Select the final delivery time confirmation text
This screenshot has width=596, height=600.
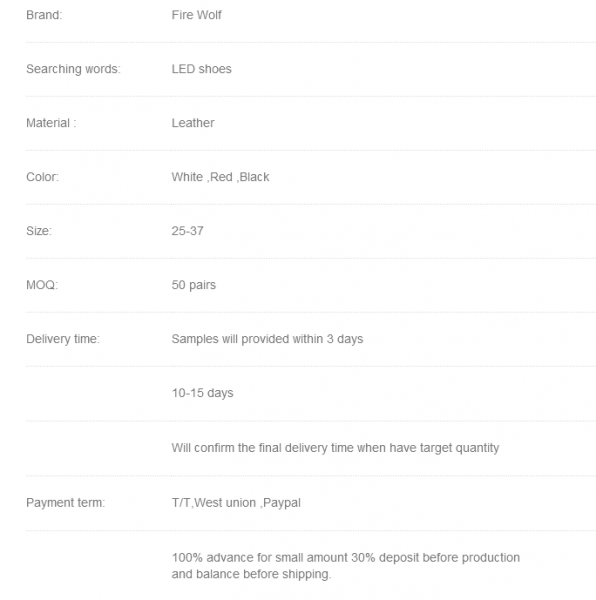pyautogui.click(x=335, y=448)
